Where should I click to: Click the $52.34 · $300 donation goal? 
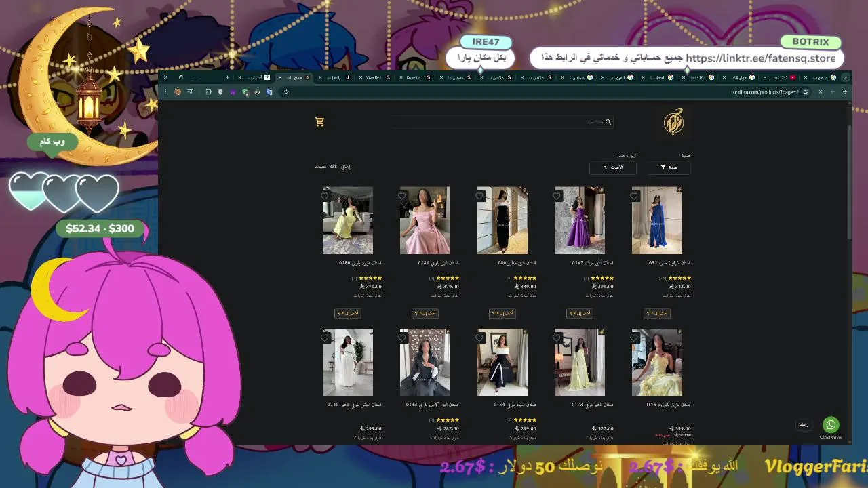[100, 228]
